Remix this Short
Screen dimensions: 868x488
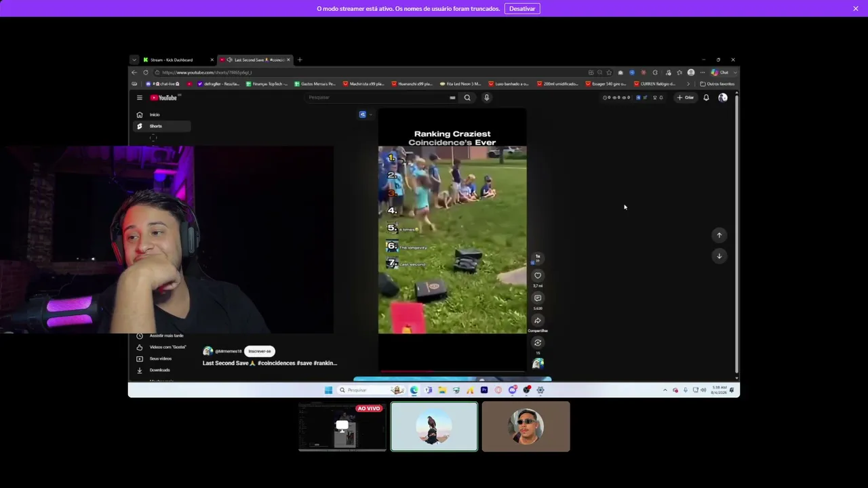(538, 343)
